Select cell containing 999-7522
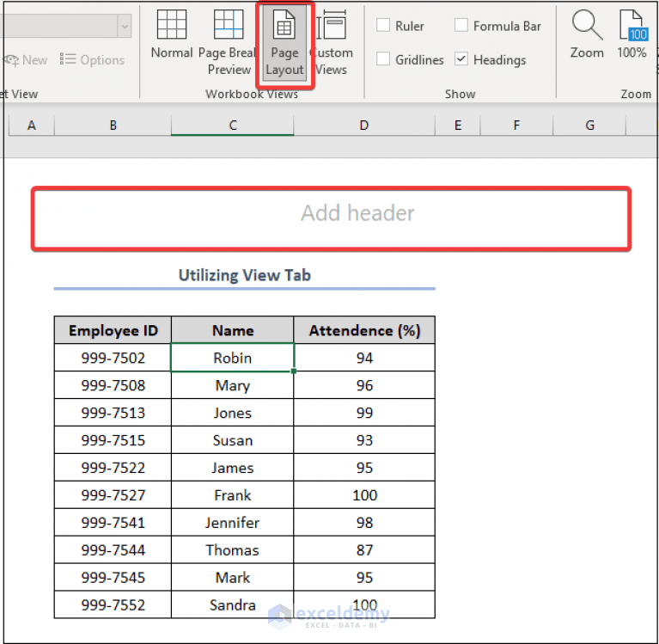 tap(113, 468)
